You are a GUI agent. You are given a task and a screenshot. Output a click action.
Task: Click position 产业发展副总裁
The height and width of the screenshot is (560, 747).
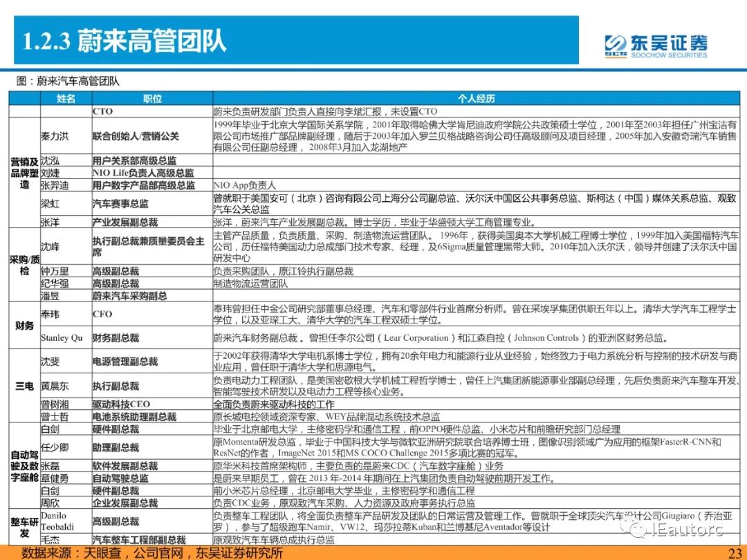(152, 222)
